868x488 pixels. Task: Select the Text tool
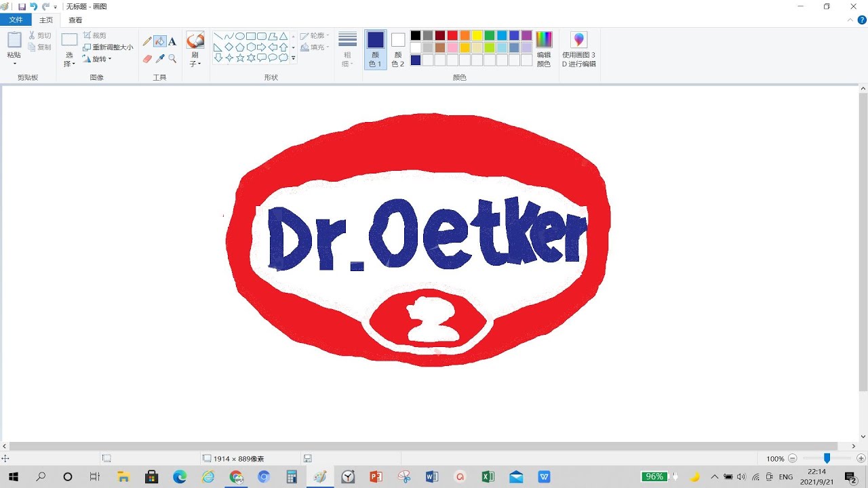click(x=172, y=41)
